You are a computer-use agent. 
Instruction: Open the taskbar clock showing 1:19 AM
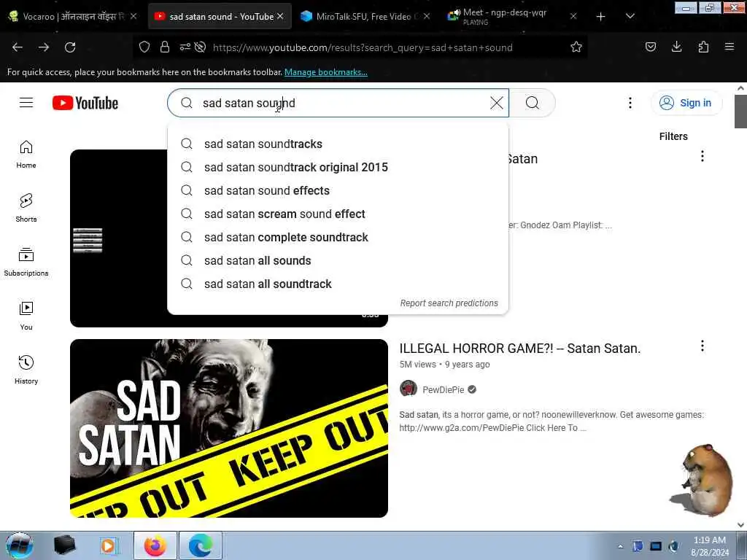click(x=710, y=546)
